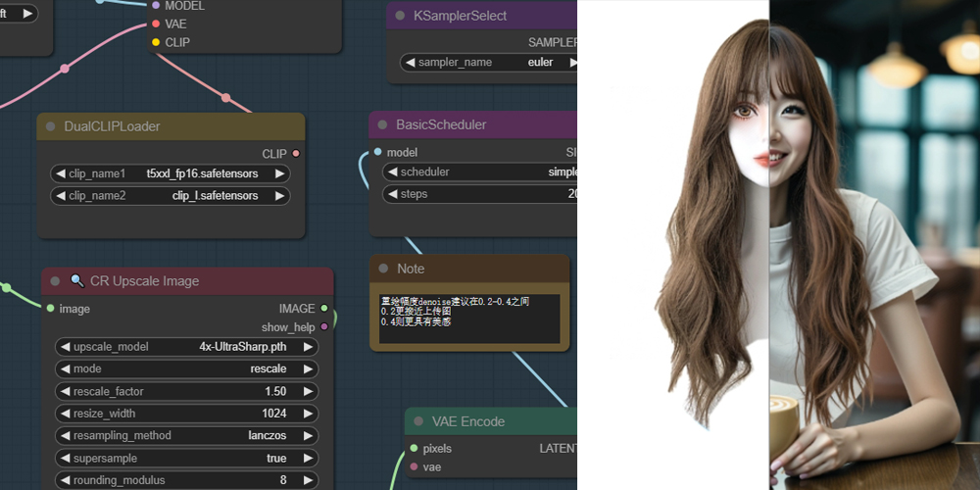Open the clip_name1 t5xxl_fp16.safetensors selector
This screenshot has width=980, height=490.
[x=170, y=173]
